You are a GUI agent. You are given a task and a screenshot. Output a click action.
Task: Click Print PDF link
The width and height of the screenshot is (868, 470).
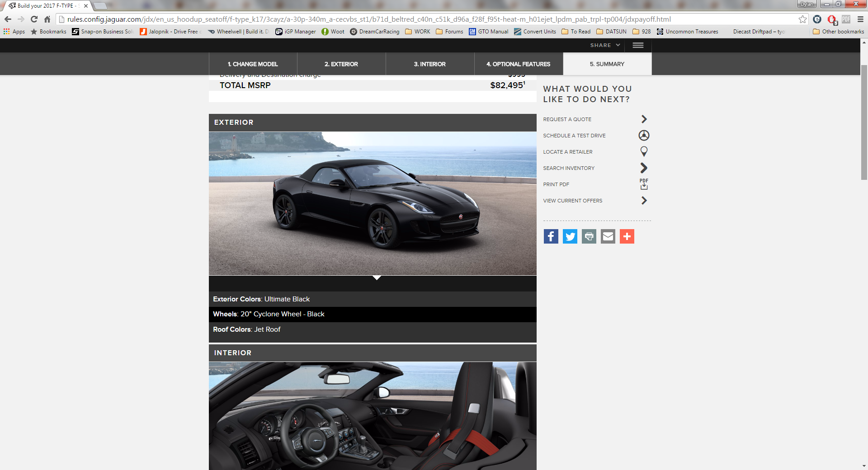[556, 184]
